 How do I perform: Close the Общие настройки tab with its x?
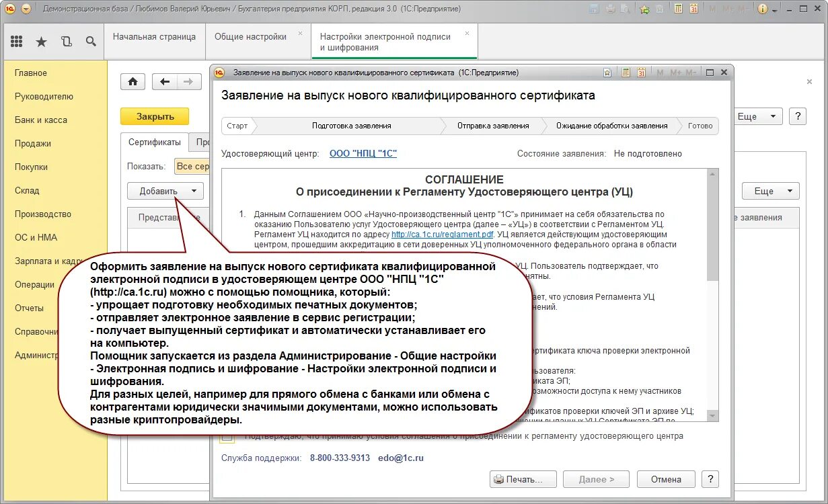[x=300, y=34]
